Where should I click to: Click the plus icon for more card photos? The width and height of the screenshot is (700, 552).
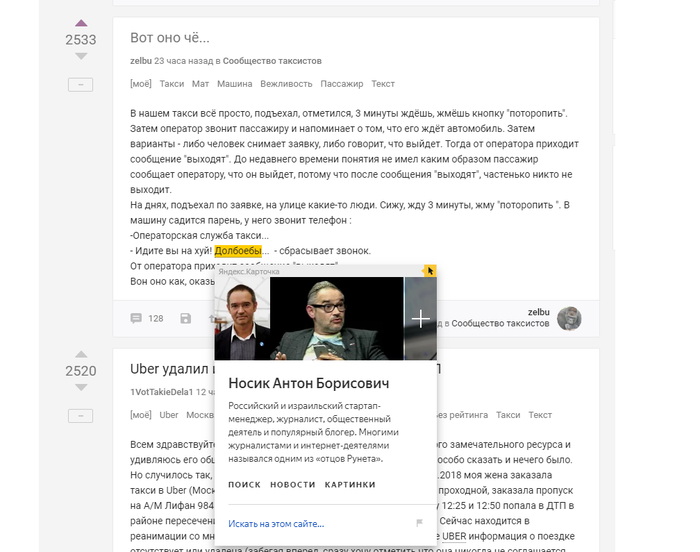click(421, 319)
